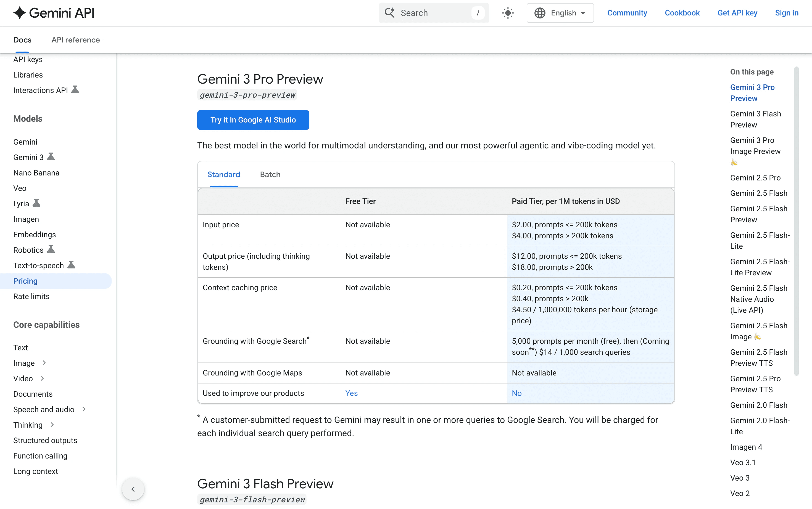Open the Get API key link

[737, 13]
